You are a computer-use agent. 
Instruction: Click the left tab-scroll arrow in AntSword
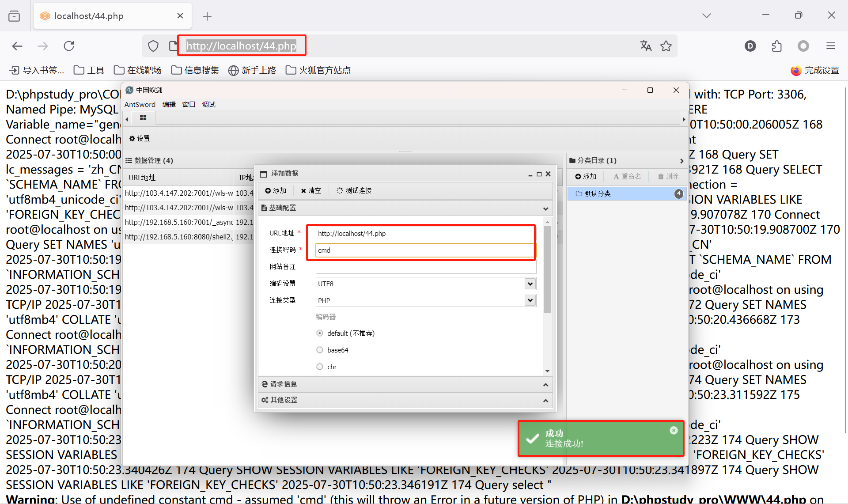[127, 119]
